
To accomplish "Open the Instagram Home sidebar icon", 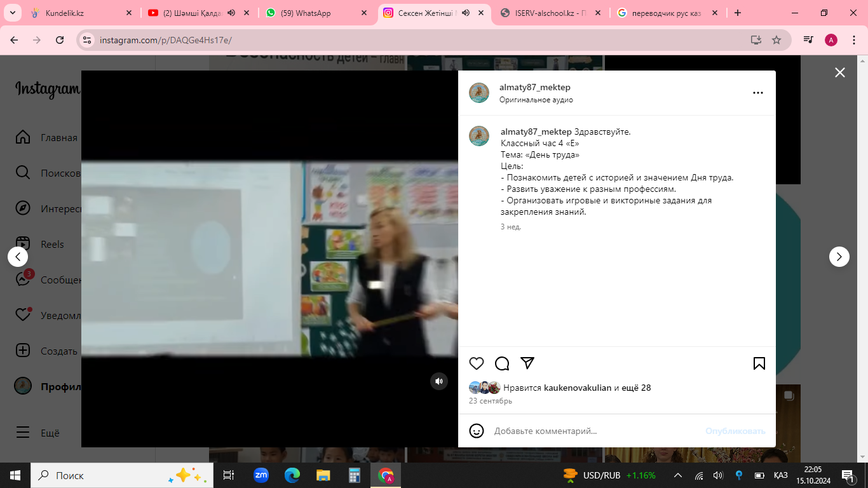I will point(23,137).
